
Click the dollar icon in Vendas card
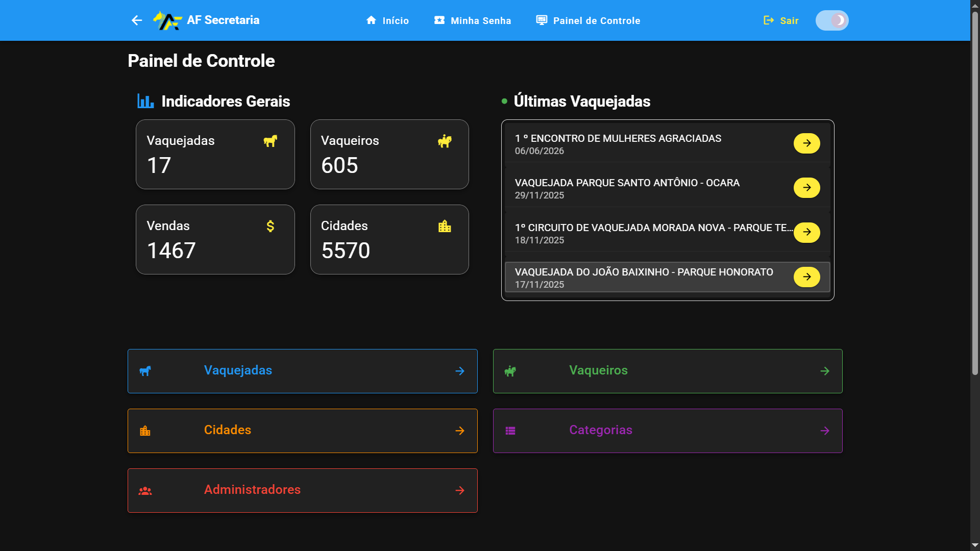tap(271, 226)
